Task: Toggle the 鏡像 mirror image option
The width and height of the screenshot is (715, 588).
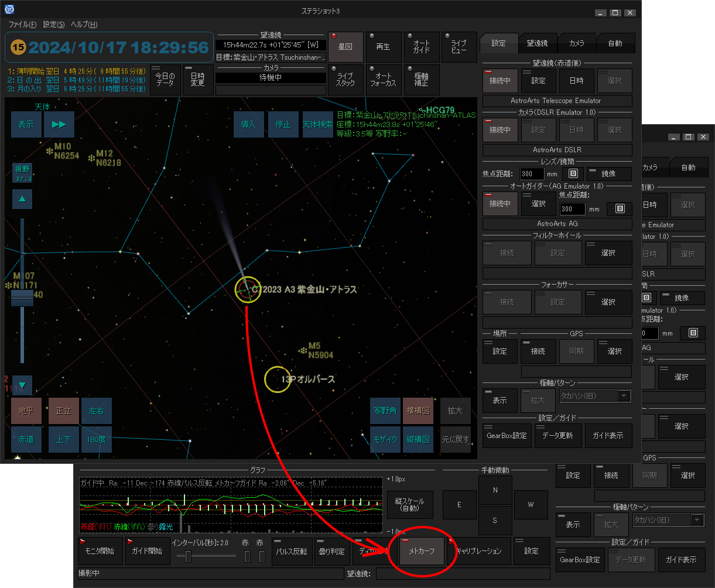Action: point(608,174)
